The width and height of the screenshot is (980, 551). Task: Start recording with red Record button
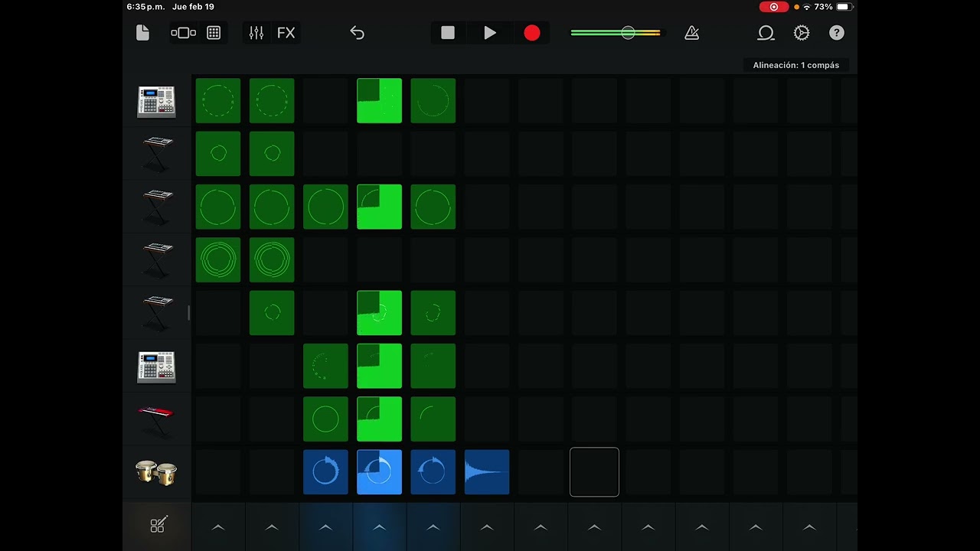point(532,33)
